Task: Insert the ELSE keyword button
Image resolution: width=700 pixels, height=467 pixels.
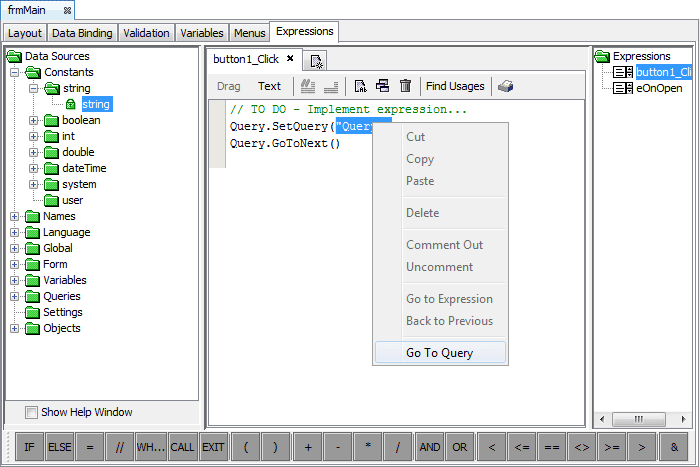Action: [60, 447]
